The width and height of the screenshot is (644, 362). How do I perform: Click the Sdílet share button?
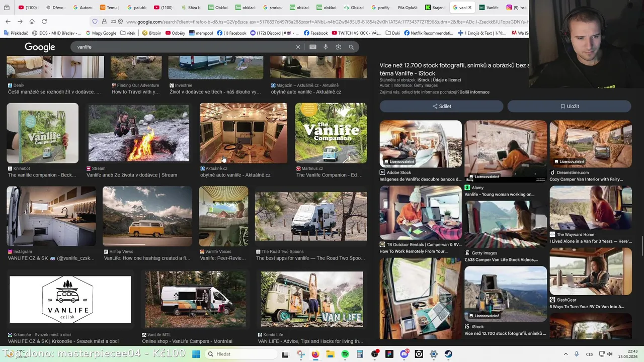441,106
